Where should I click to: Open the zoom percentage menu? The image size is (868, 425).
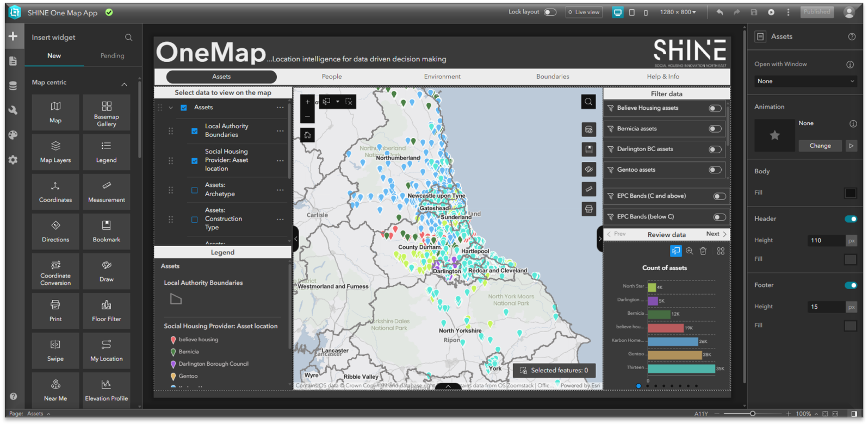click(x=806, y=414)
